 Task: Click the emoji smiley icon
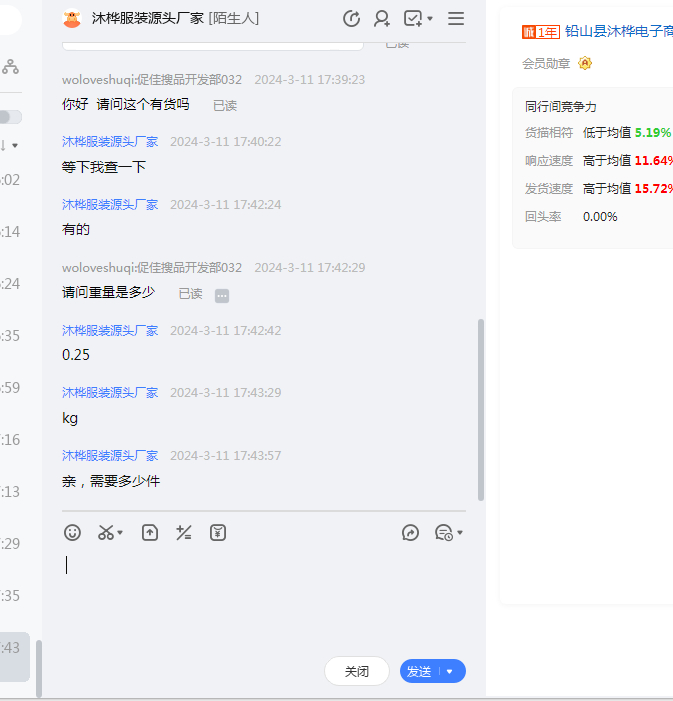(x=72, y=533)
